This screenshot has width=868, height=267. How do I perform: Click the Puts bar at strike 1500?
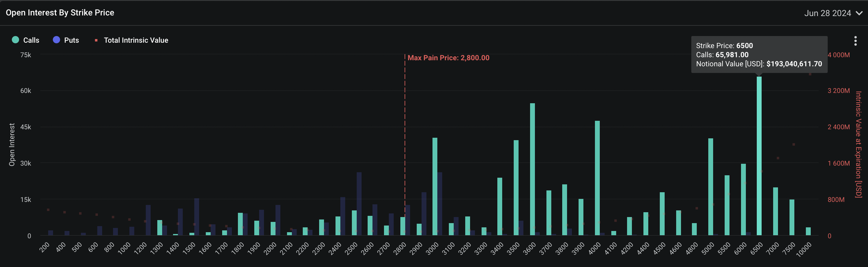(197, 216)
